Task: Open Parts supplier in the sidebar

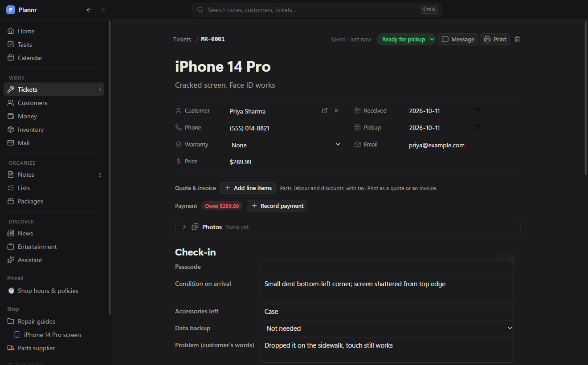Action: pyautogui.click(x=54, y=348)
